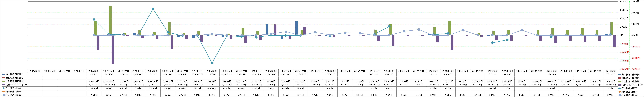The height and width of the screenshot is (97, 644).
Task: Click the 2018/12/31 column header
Action: [x=478, y=71]
